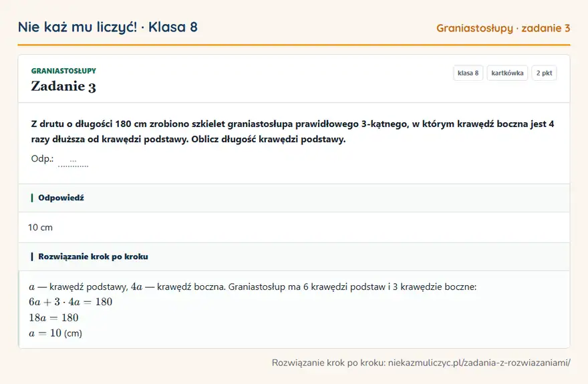
Task: Click the green 'GRANIASTOSŁUPY' category label
Action: tap(63, 71)
